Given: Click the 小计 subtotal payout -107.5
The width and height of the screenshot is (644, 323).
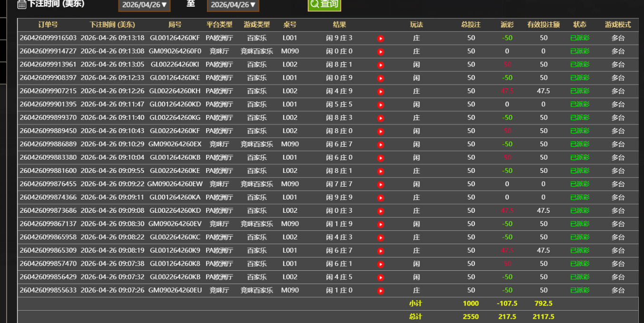Looking at the screenshot, I should (x=507, y=304).
